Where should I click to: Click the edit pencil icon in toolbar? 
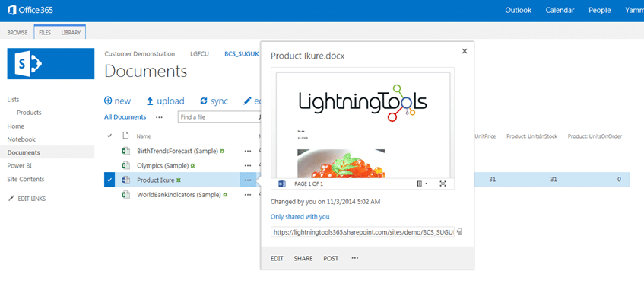pos(247,101)
